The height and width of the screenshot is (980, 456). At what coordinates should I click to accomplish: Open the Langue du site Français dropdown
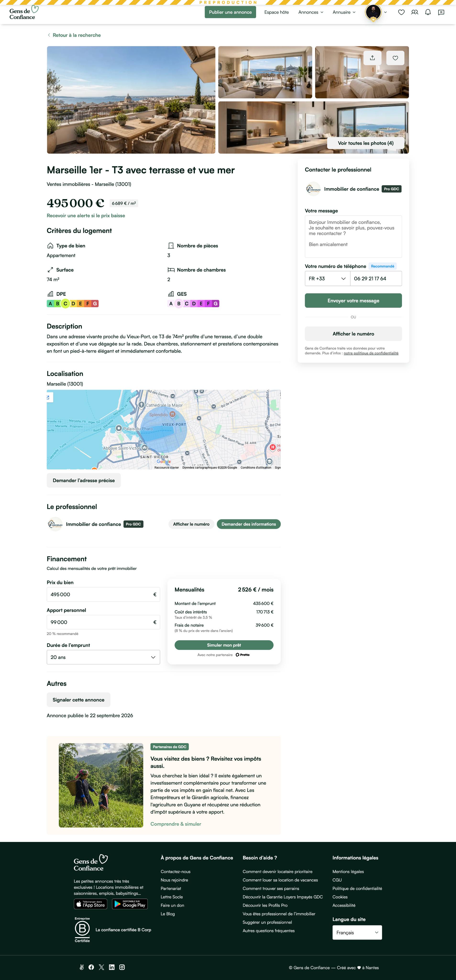point(357,932)
